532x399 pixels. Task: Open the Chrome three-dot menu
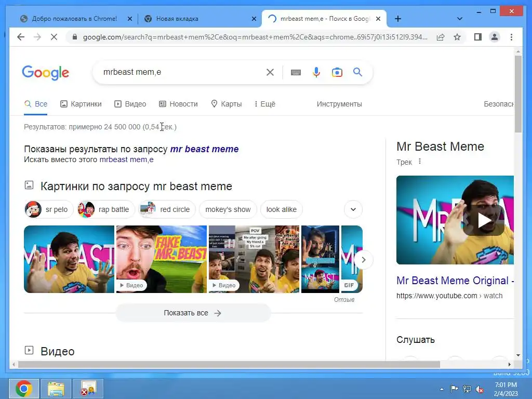pyautogui.click(x=511, y=37)
